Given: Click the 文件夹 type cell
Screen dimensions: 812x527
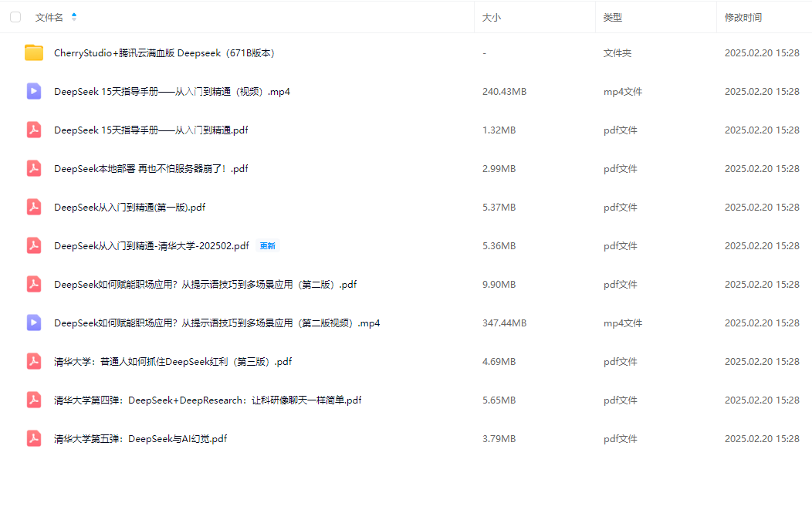Looking at the screenshot, I should pyautogui.click(x=617, y=52).
